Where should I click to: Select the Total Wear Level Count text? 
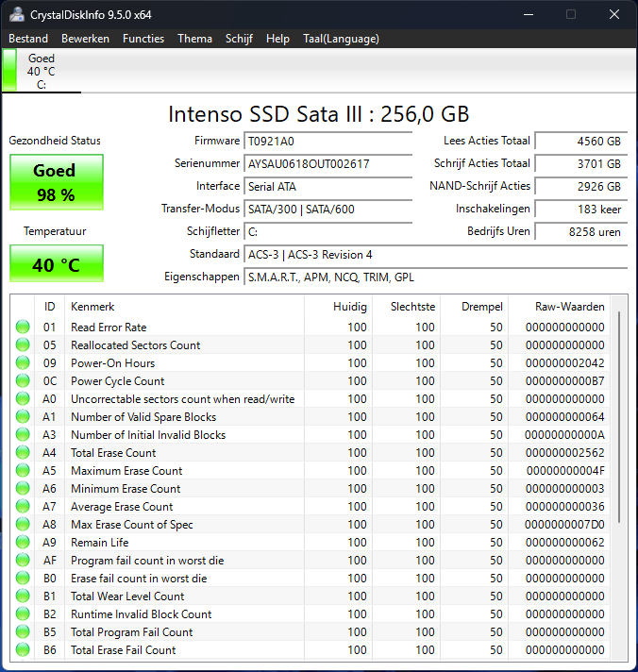click(x=127, y=596)
